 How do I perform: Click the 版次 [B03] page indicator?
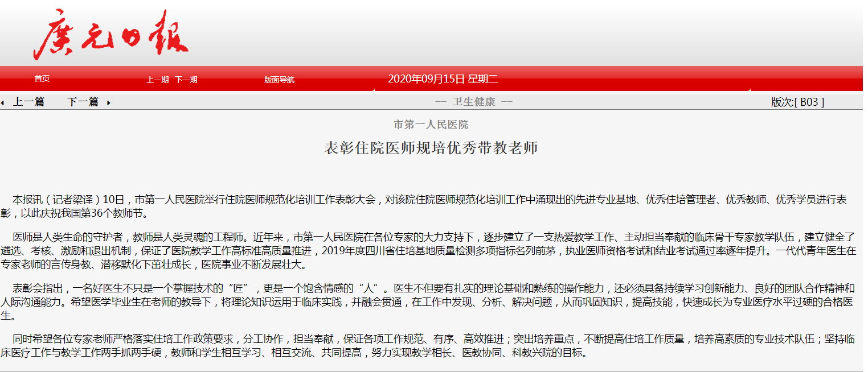point(797,102)
